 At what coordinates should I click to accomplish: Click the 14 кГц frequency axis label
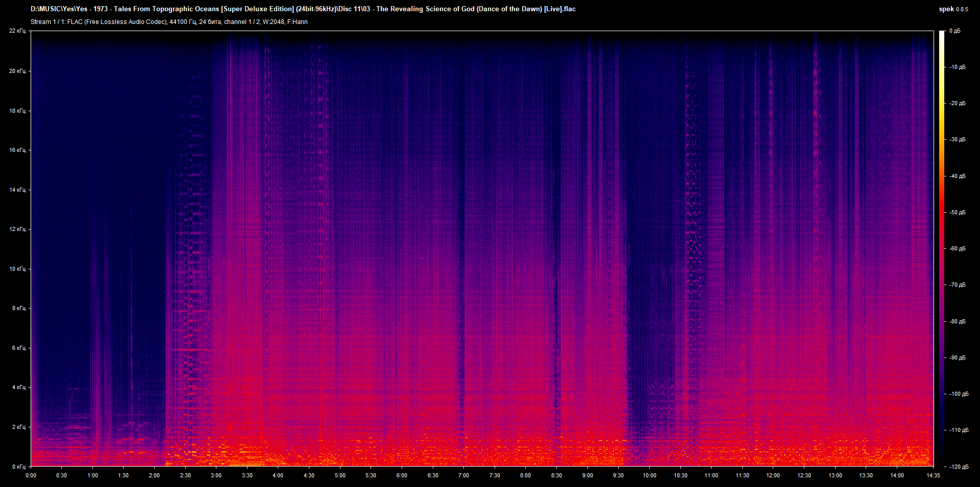[x=17, y=190]
